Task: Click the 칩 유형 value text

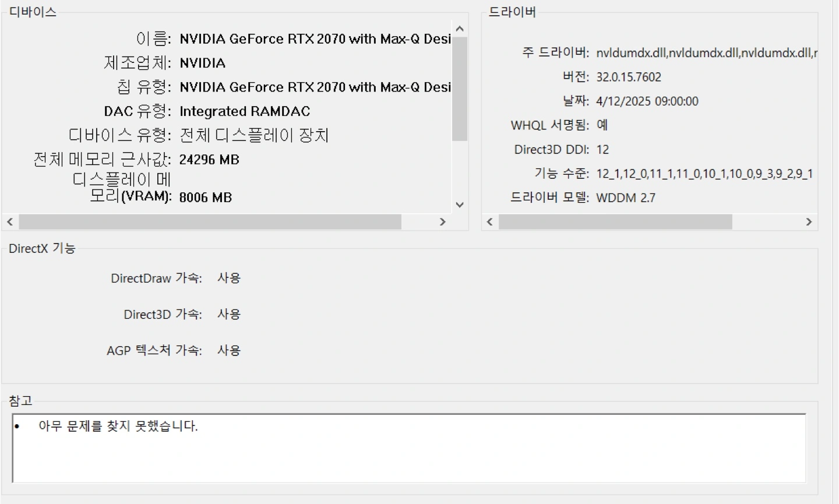Action: [315, 87]
